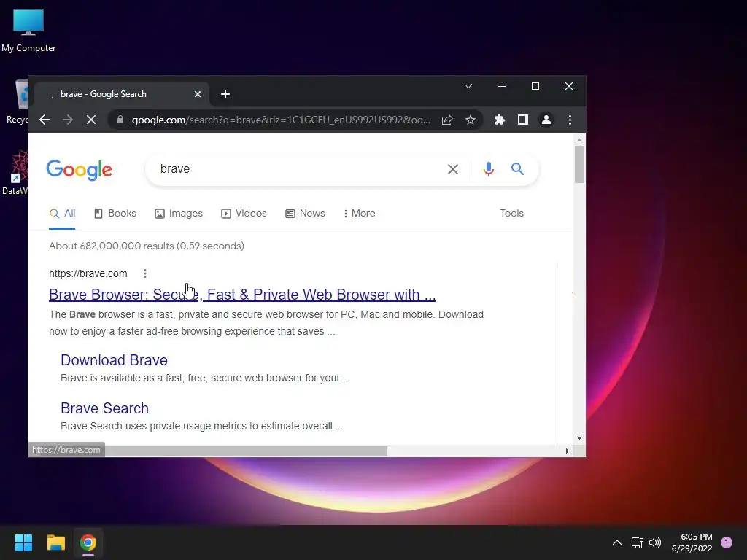
Task: Select the All results tab
Action: tap(63, 214)
